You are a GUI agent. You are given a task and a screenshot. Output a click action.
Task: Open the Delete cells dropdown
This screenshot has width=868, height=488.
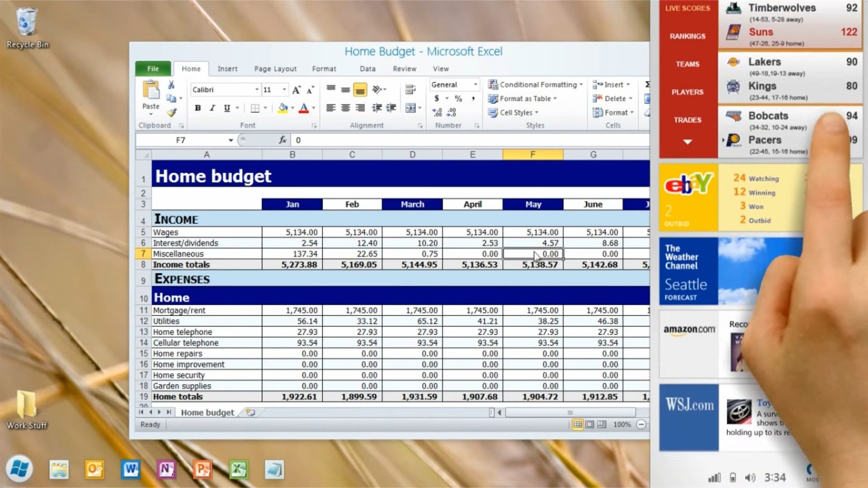coord(613,99)
